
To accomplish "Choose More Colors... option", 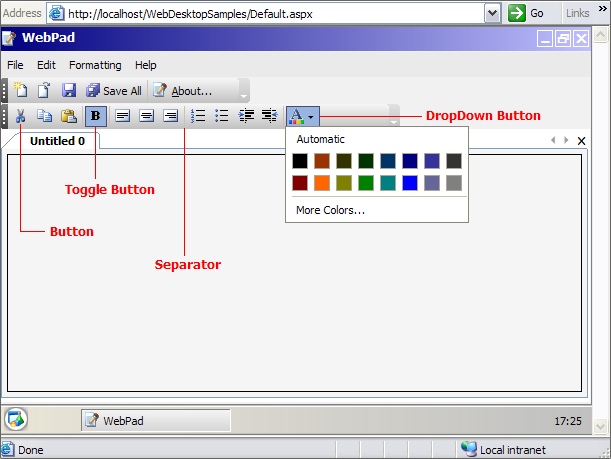I will pos(330,210).
